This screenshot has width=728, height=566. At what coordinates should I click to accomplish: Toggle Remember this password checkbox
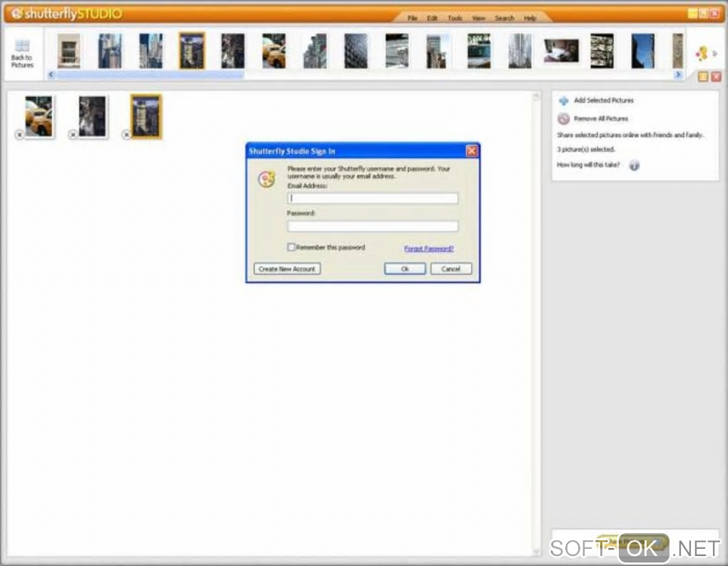coord(291,247)
